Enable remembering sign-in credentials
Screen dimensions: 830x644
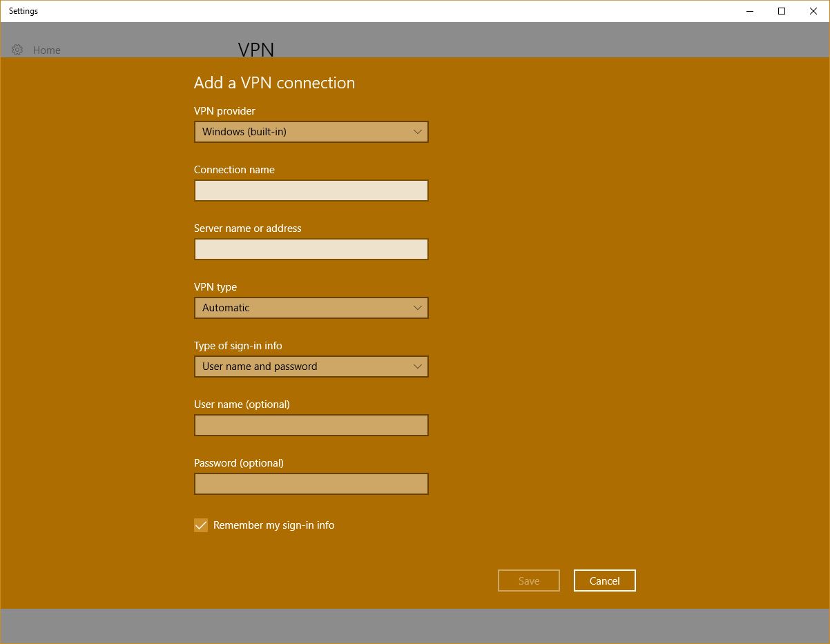(201, 525)
